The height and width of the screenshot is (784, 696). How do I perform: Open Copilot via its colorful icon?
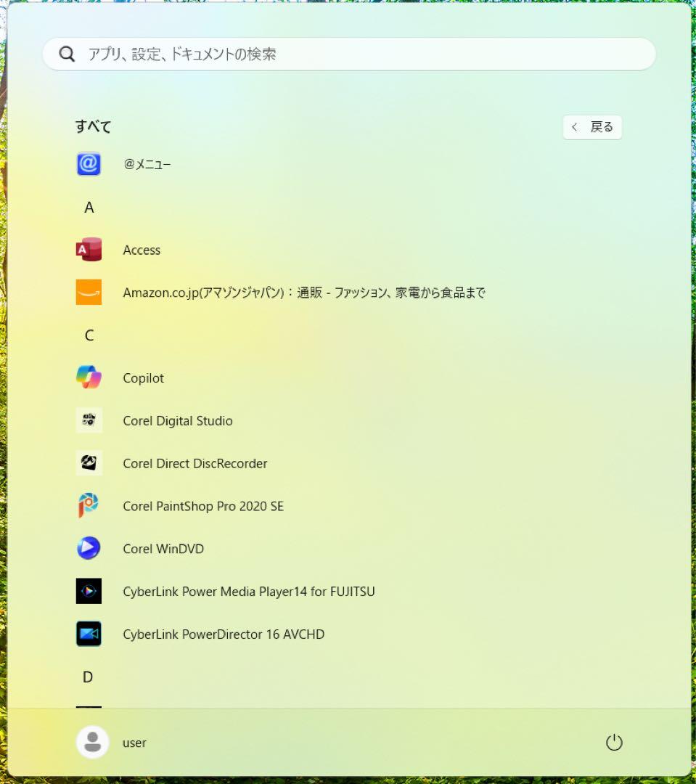coord(89,377)
